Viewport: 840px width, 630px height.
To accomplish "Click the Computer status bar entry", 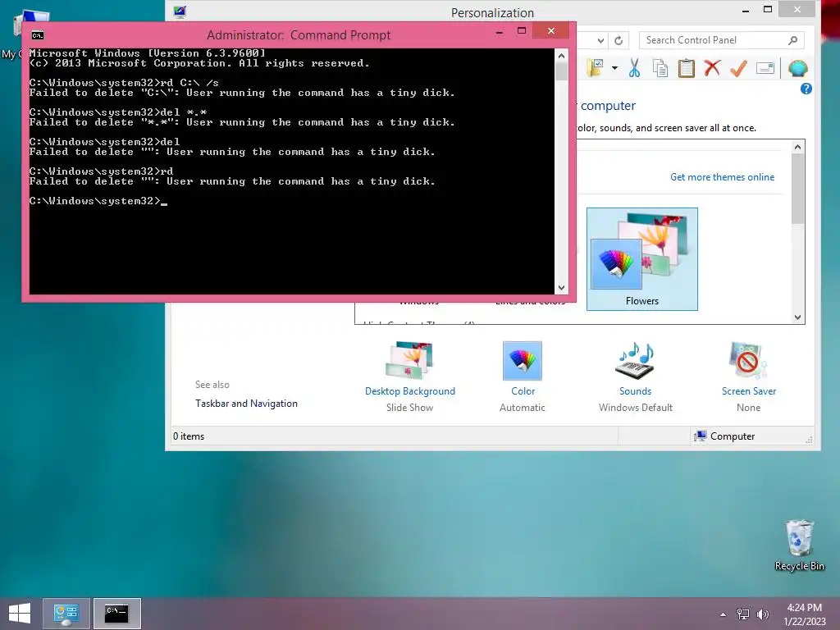I will [724, 436].
